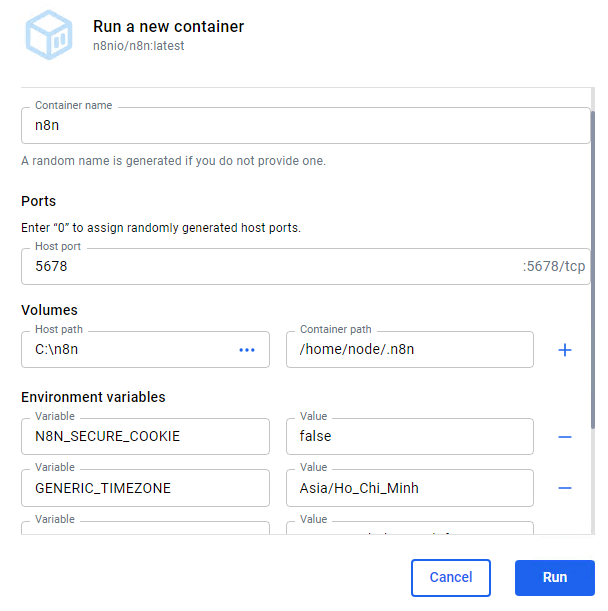Click the Value field containing false

coord(409,437)
